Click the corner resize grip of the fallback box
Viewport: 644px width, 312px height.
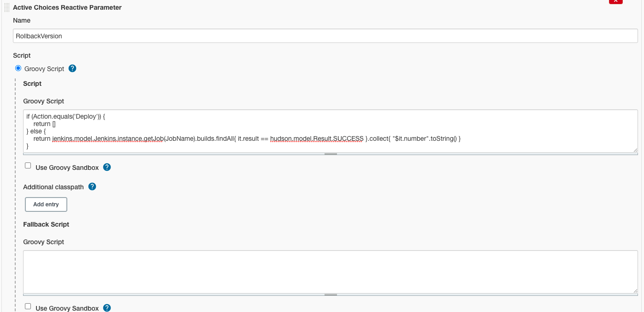pyautogui.click(x=635, y=290)
